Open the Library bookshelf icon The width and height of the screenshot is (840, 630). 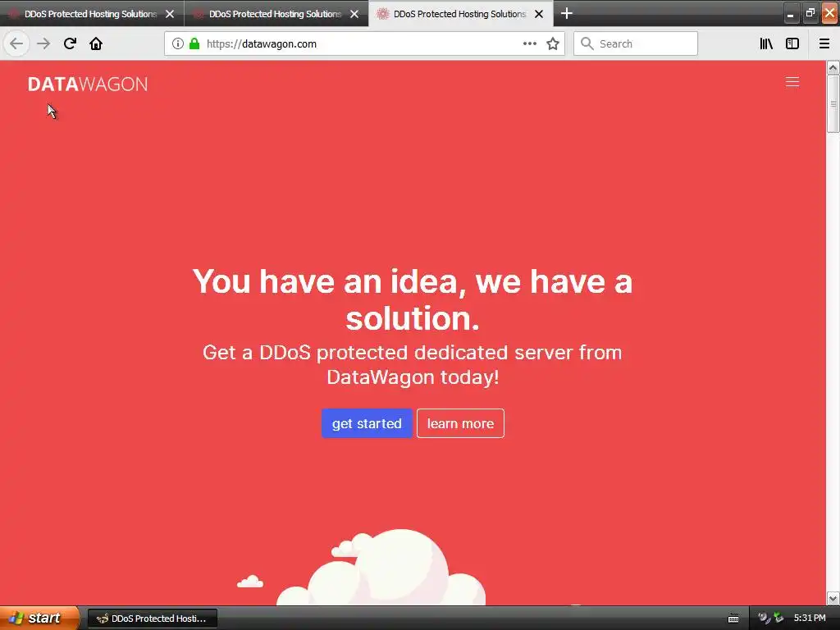point(766,44)
